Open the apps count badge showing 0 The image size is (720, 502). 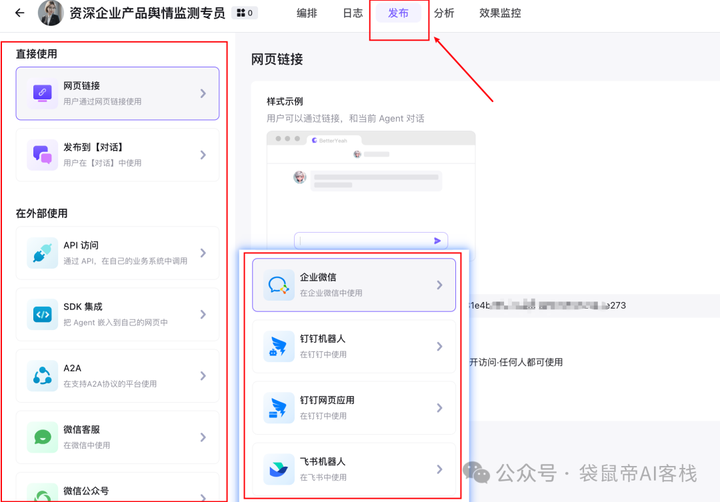click(x=245, y=13)
